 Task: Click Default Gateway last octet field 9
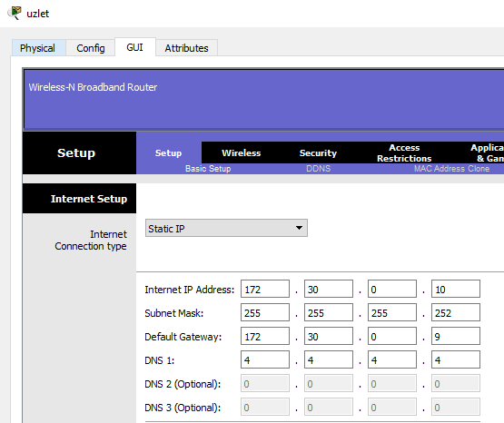tap(456, 336)
